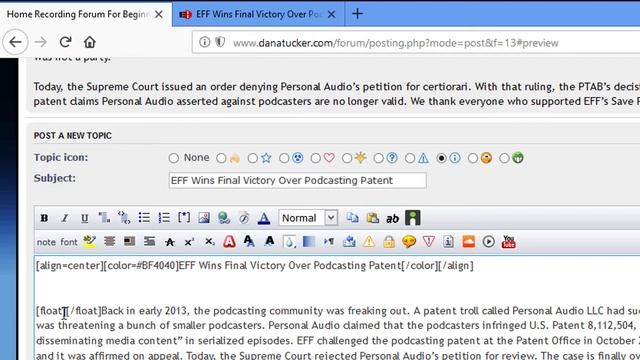This screenshot has height=360, width=640.
Task: Click the inverted red triangle icon
Action: click(x=429, y=242)
